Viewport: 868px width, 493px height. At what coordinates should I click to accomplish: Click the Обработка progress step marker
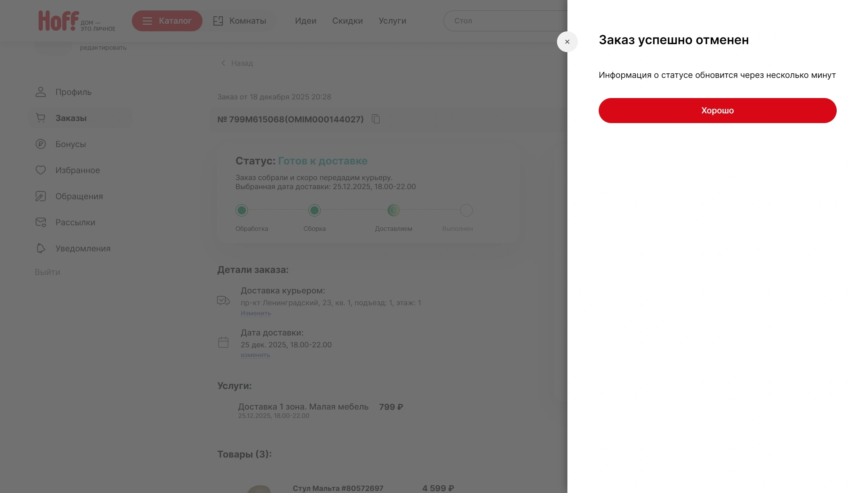point(242,210)
